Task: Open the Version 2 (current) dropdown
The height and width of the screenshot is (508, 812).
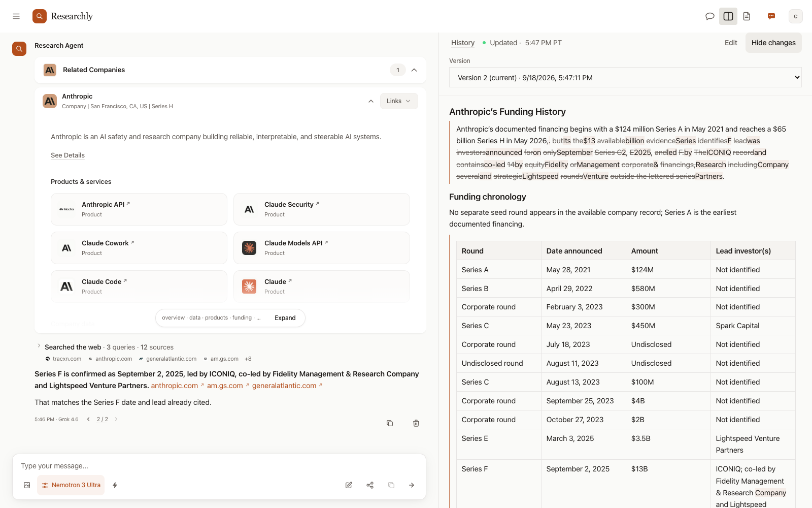Action: point(625,78)
